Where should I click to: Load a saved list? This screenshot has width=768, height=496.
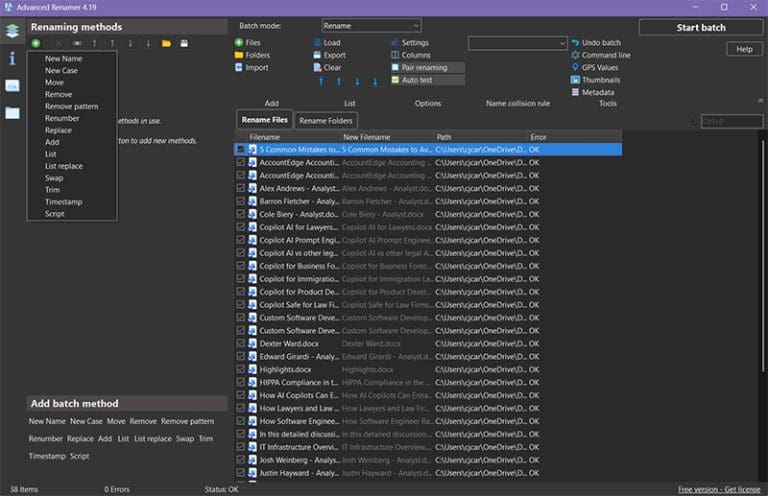click(x=327, y=43)
